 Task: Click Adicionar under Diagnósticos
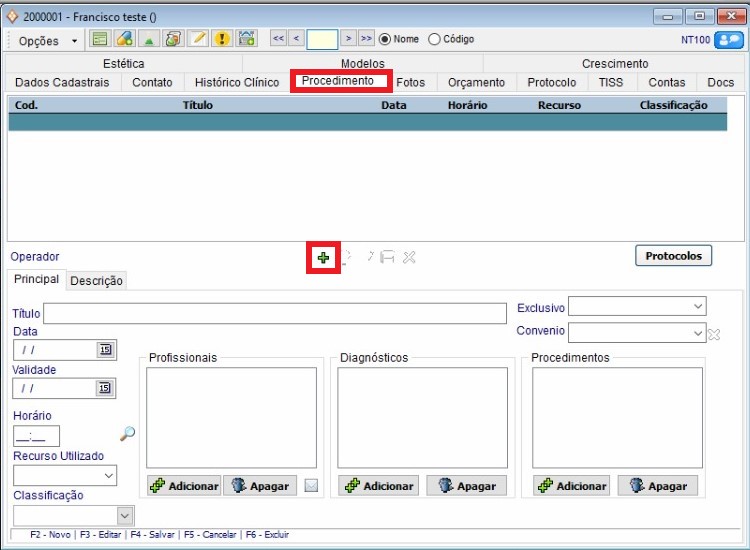pos(378,486)
